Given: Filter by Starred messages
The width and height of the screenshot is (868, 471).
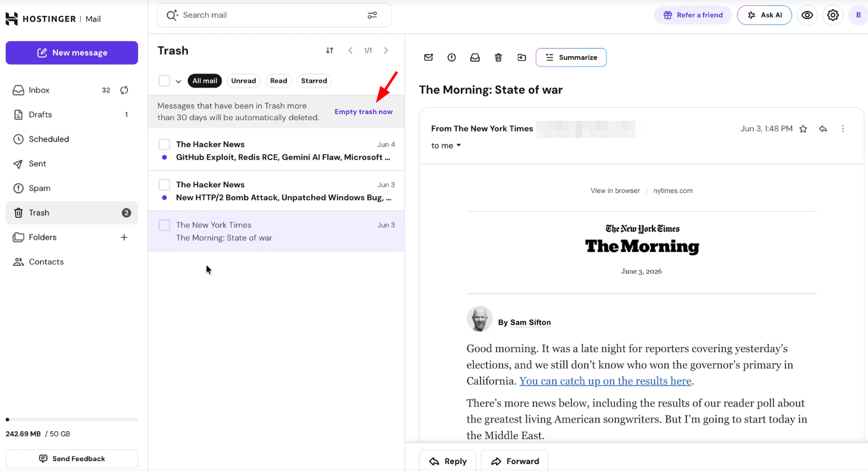Looking at the screenshot, I should pyautogui.click(x=314, y=81).
